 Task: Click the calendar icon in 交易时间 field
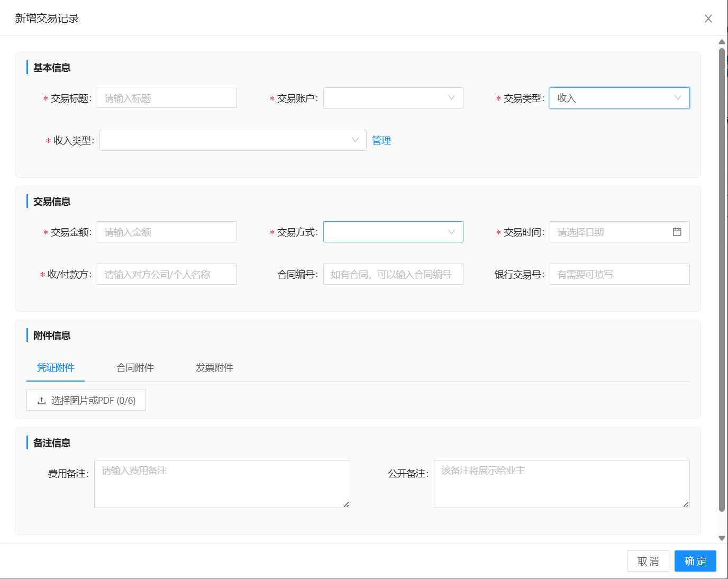tap(677, 232)
